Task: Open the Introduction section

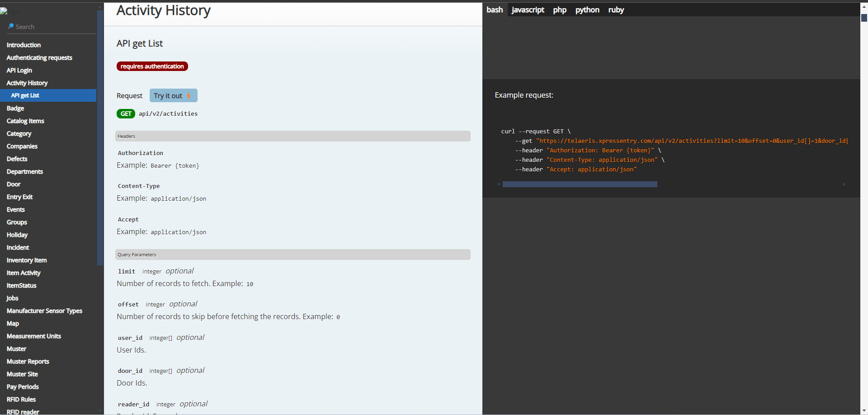Action: (24, 45)
